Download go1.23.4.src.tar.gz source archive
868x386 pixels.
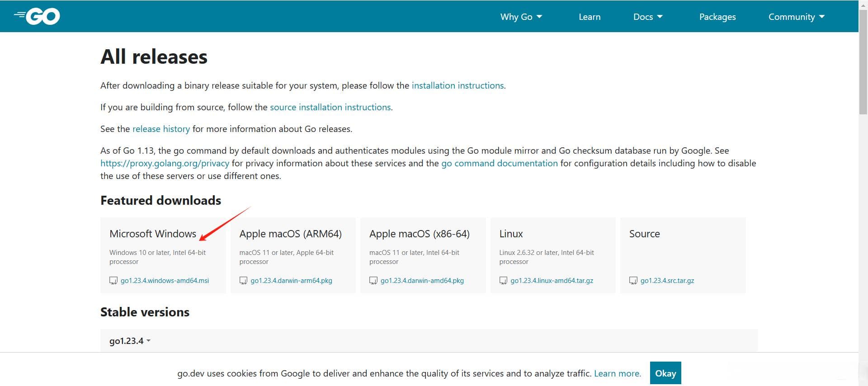click(667, 281)
